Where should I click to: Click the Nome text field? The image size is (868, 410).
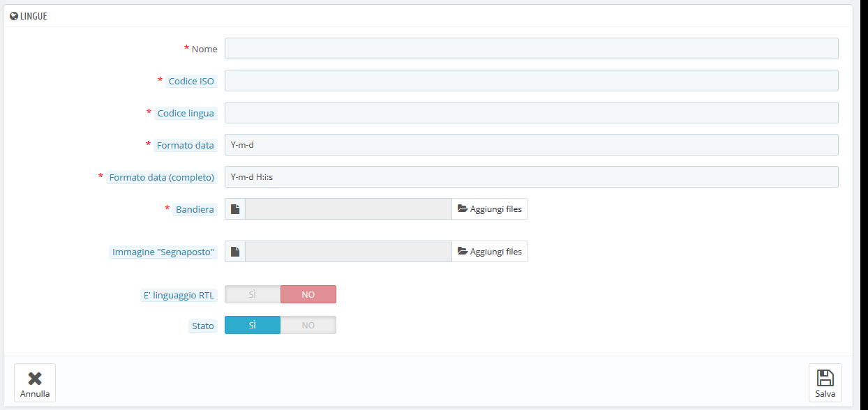[532, 49]
